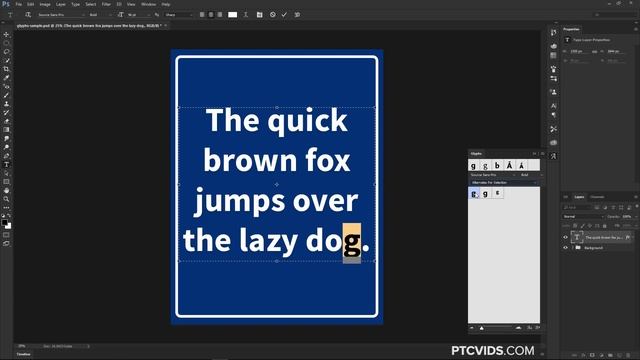Select the History Brush tool
Viewport: 640px width, 360px height.
coord(6,112)
